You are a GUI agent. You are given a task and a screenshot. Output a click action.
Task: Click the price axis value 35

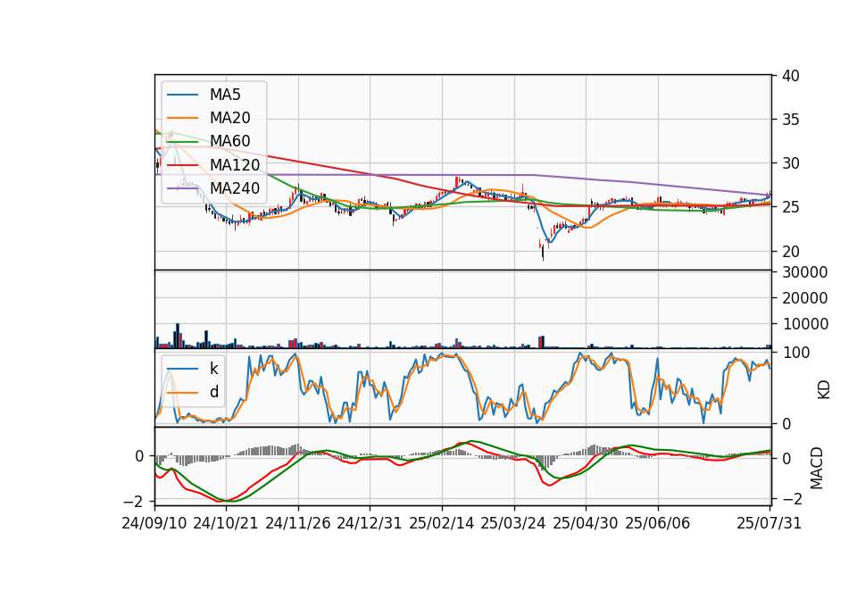pyautogui.click(x=790, y=119)
